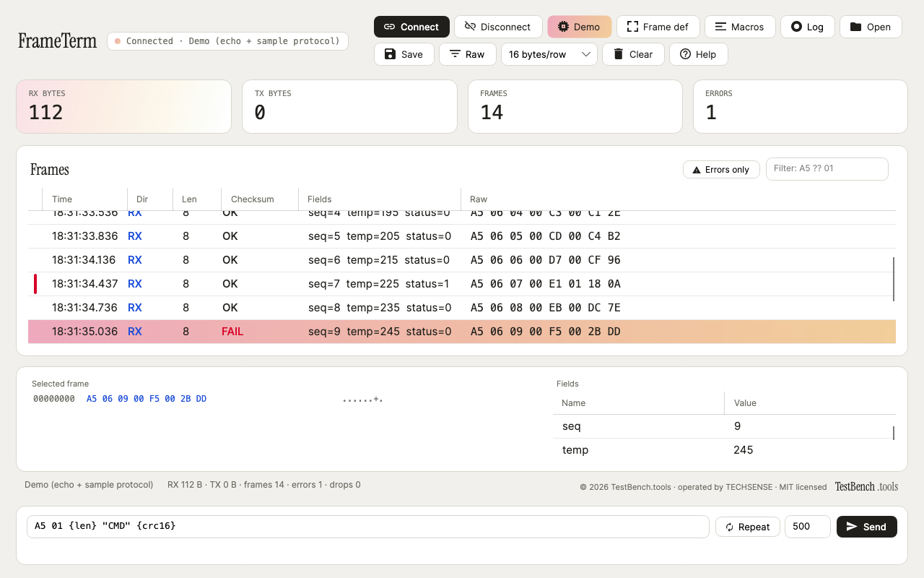Select the frame at 18:31:34.736

point(462,308)
